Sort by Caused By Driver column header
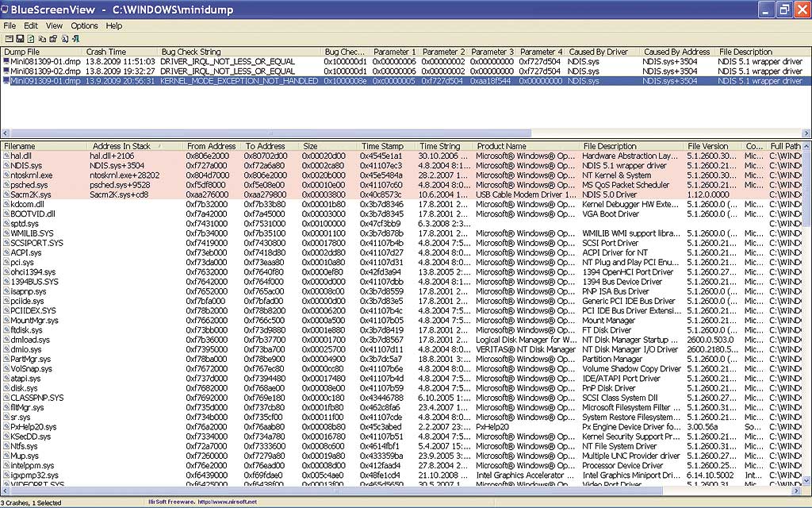This screenshot has width=812, height=508. click(x=603, y=52)
